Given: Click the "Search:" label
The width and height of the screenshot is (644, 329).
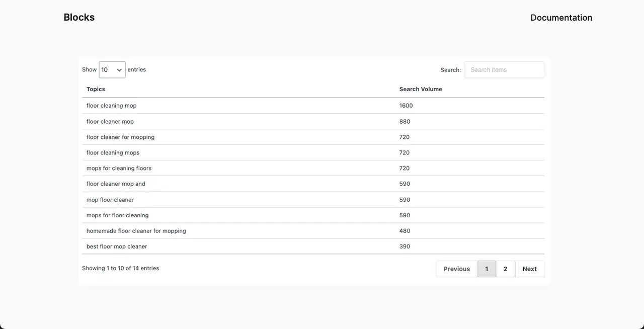Looking at the screenshot, I should tap(450, 70).
